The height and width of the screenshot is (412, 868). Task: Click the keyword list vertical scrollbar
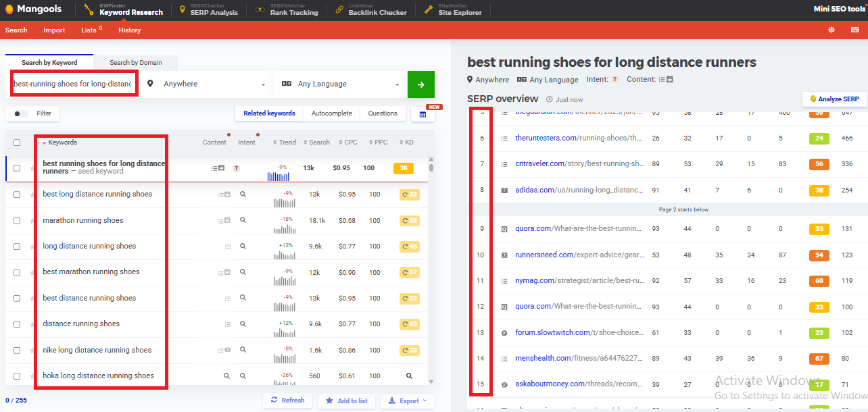[431, 168]
